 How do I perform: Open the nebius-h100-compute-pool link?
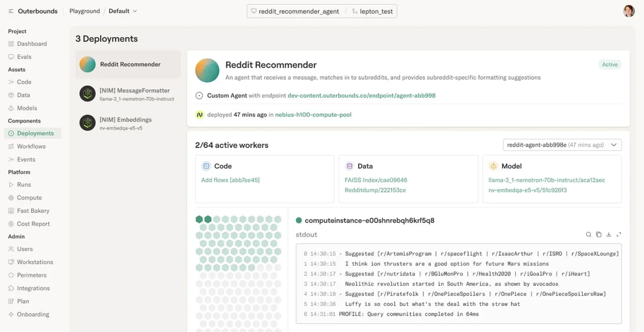point(313,115)
